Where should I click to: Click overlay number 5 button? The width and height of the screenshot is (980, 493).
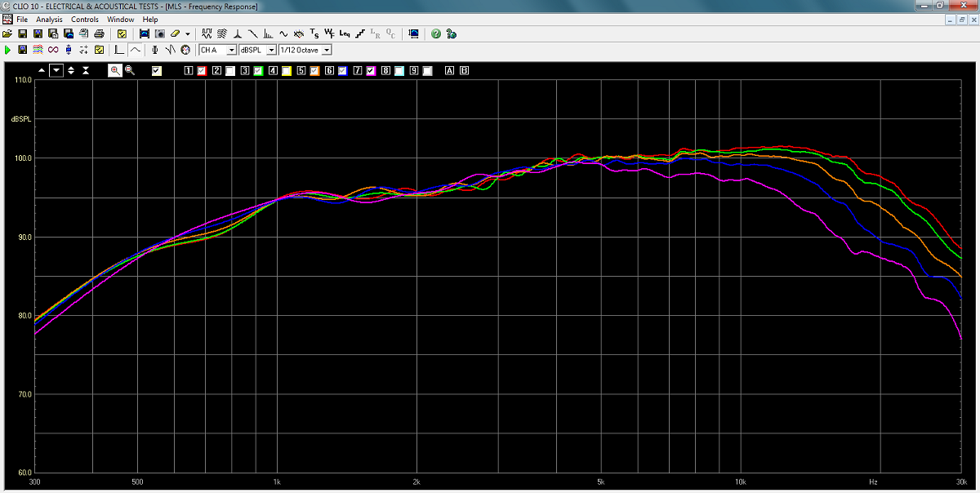click(x=300, y=70)
